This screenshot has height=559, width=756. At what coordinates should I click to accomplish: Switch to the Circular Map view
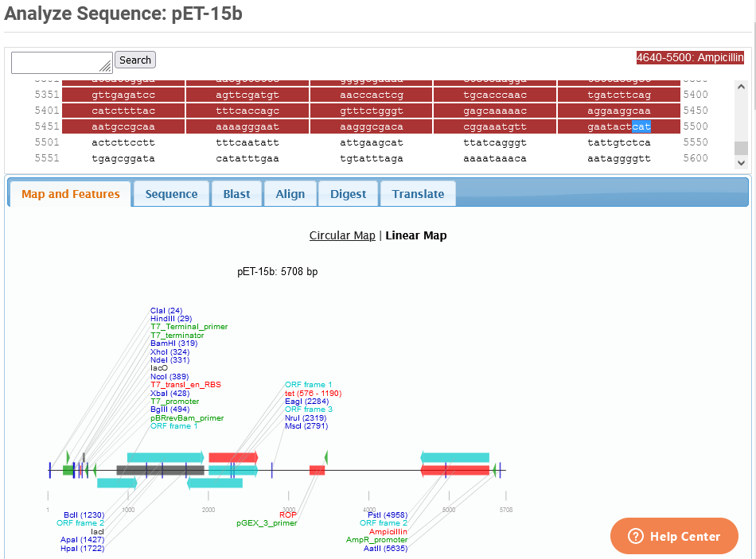342,235
